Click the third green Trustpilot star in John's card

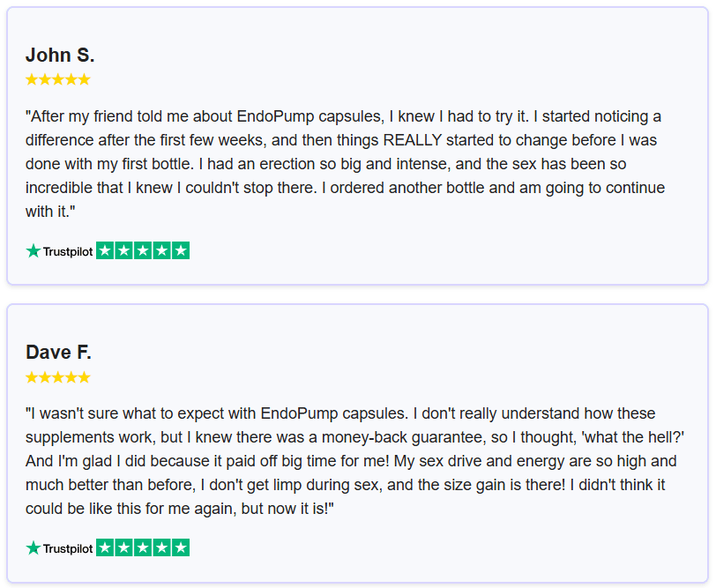point(143,250)
